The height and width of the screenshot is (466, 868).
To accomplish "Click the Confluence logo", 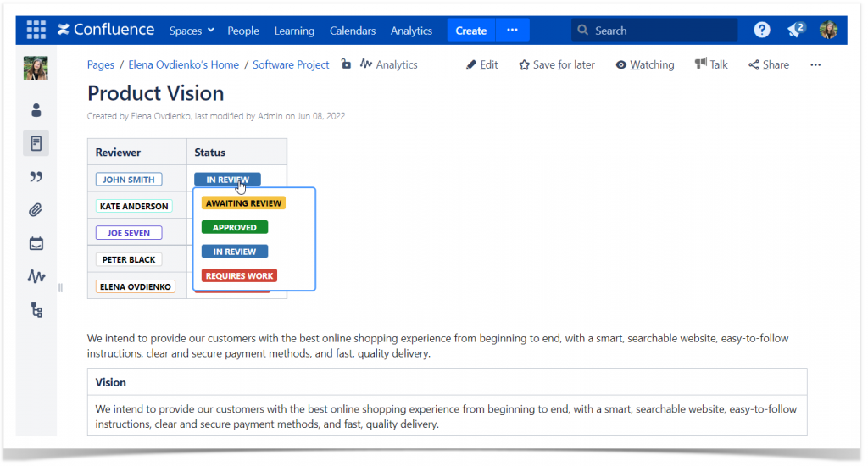I will pos(106,30).
